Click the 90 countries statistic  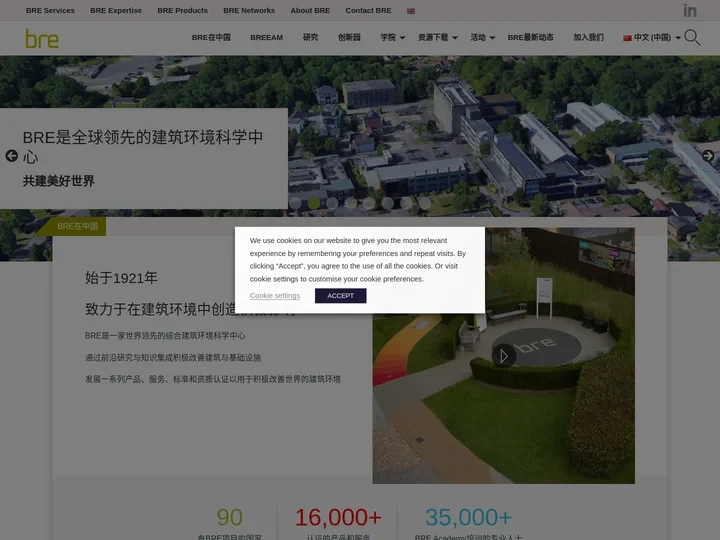point(230,518)
